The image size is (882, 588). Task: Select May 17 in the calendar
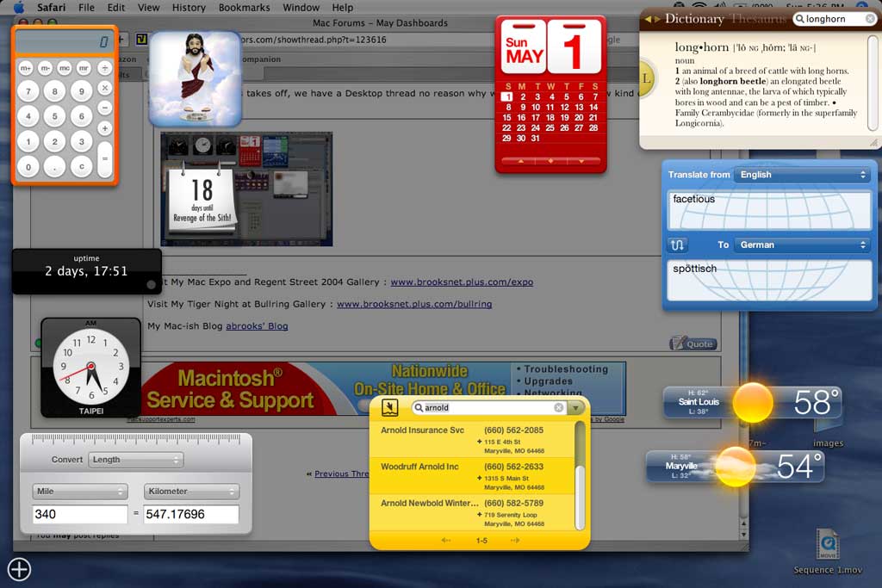click(x=536, y=117)
